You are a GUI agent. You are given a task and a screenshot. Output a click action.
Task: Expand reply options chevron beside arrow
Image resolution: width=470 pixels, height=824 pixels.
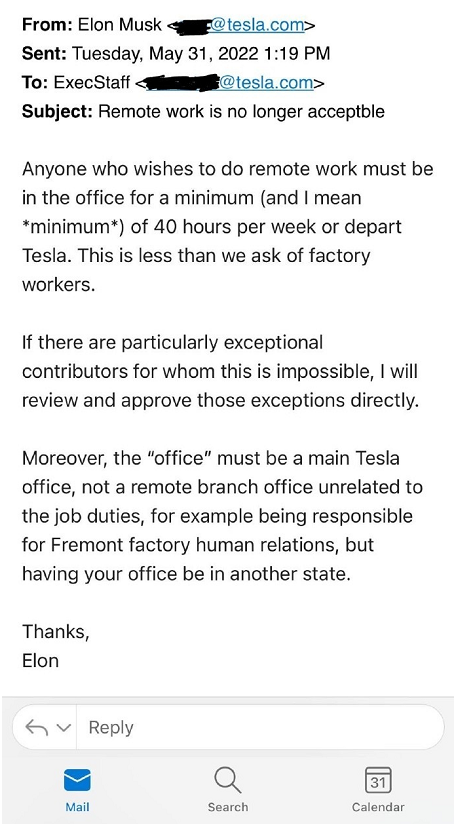click(x=63, y=728)
